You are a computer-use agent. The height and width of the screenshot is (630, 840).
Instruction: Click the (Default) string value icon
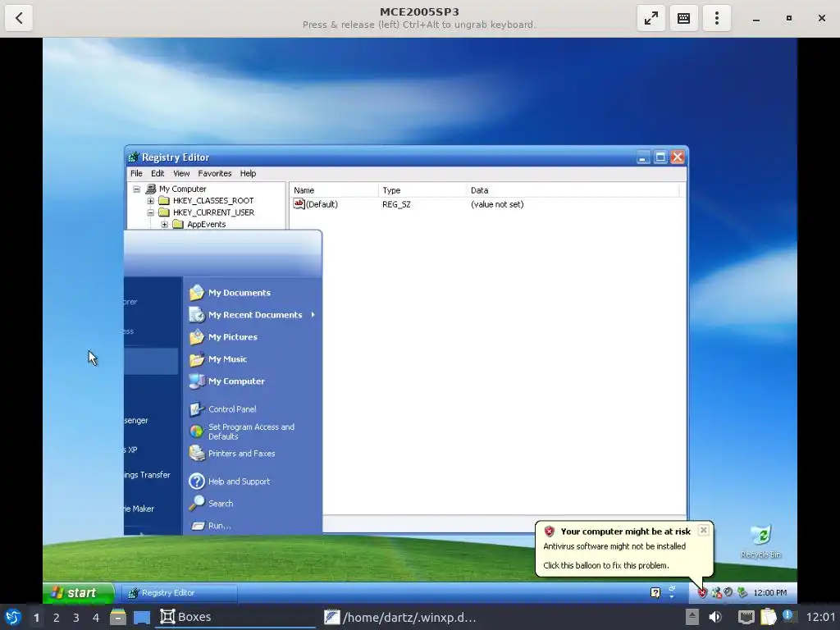(x=299, y=204)
